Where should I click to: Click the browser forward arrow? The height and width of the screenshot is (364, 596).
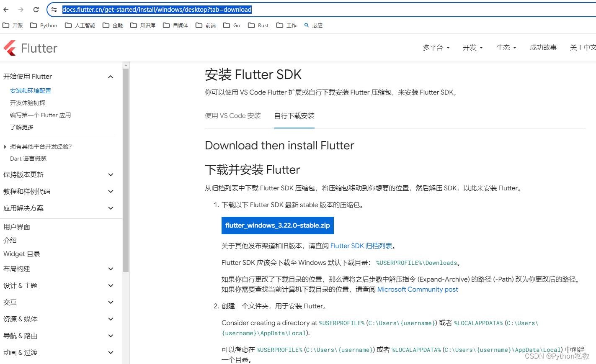point(21,10)
